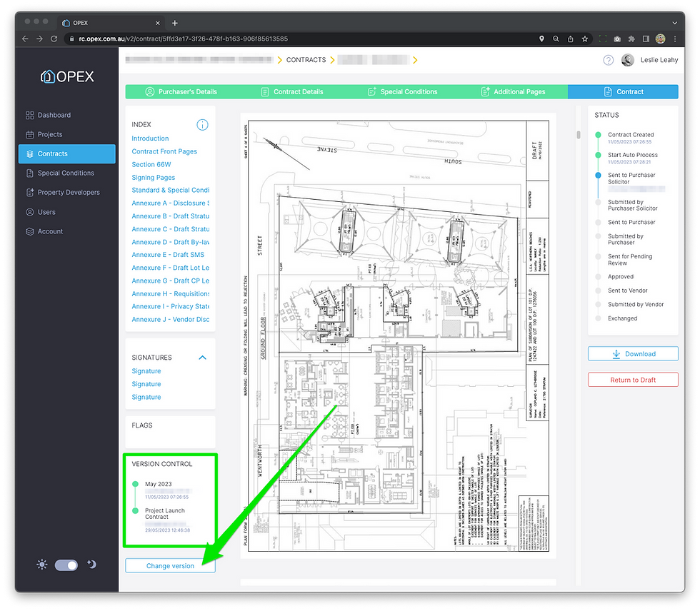Click the Return to Draft button
This screenshot has height=611, width=700.
tap(633, 380)
